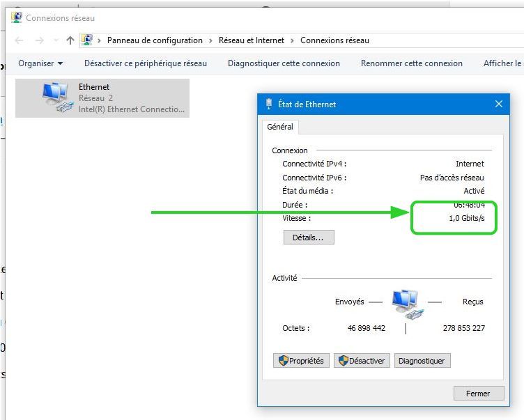Close dialog with the Fermer button
524x420 pixels.
[477, 394]
